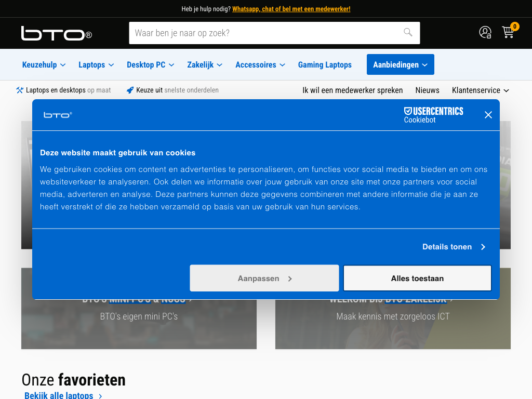Click the 'Maak kennis met zorgeloos ICT' banner
The height and width of the screenshot is (399, 532).
pyautogui.click(x=393, y=324)
